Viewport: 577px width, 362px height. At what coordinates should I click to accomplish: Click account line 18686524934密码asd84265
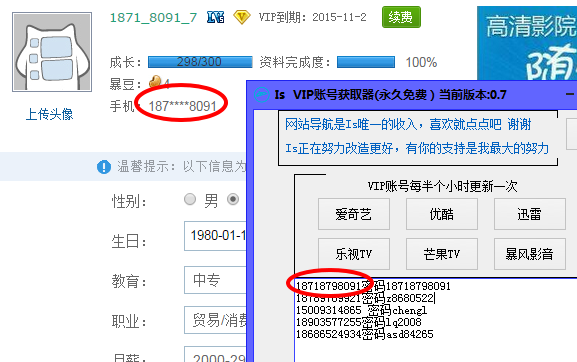pos(364,334)
